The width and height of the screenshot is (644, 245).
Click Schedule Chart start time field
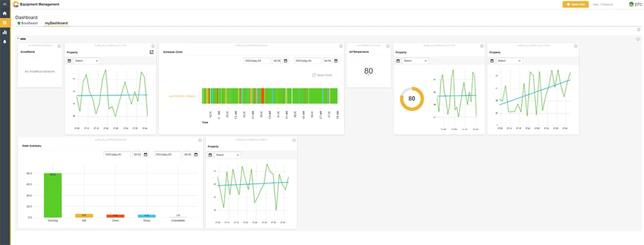pyautogui.click(x=277, y=61)
